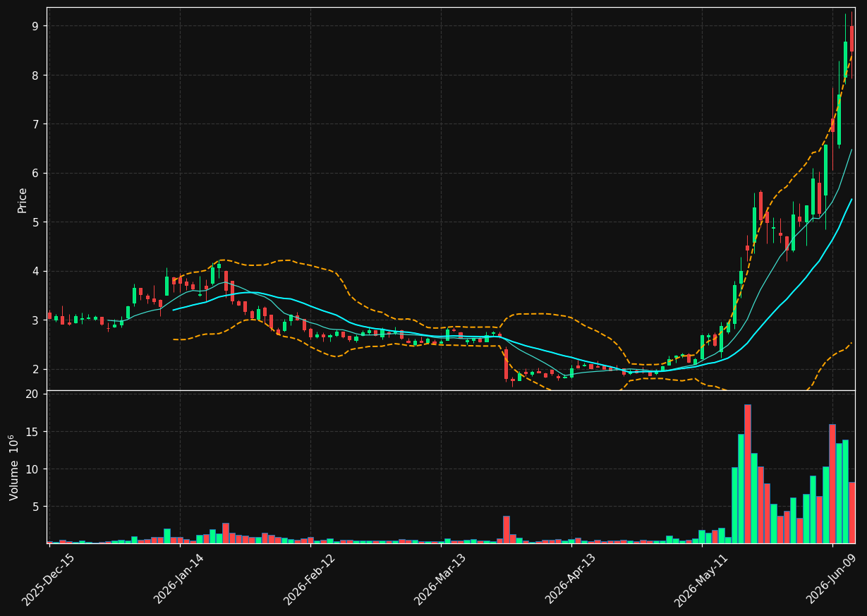Click volume axis tick 20
The width and height of the screenshot is (867, 616).
click(x=32, y=394)
